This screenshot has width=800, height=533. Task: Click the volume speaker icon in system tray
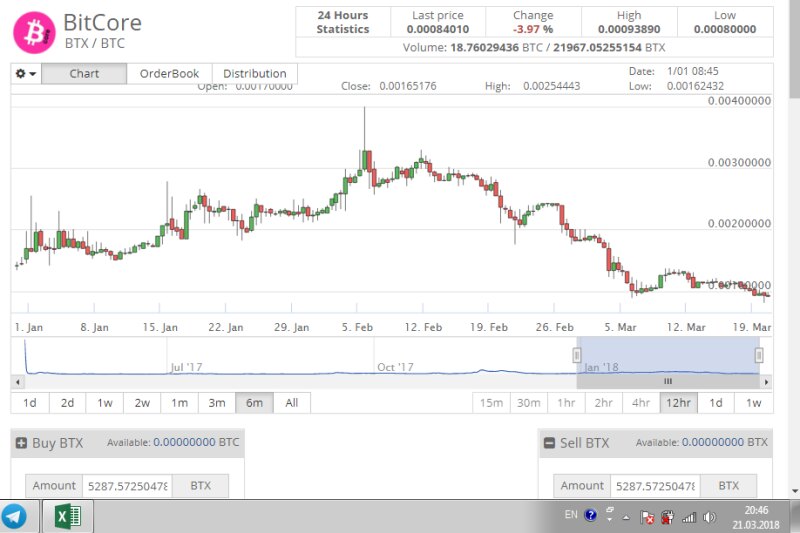point(710,517)
